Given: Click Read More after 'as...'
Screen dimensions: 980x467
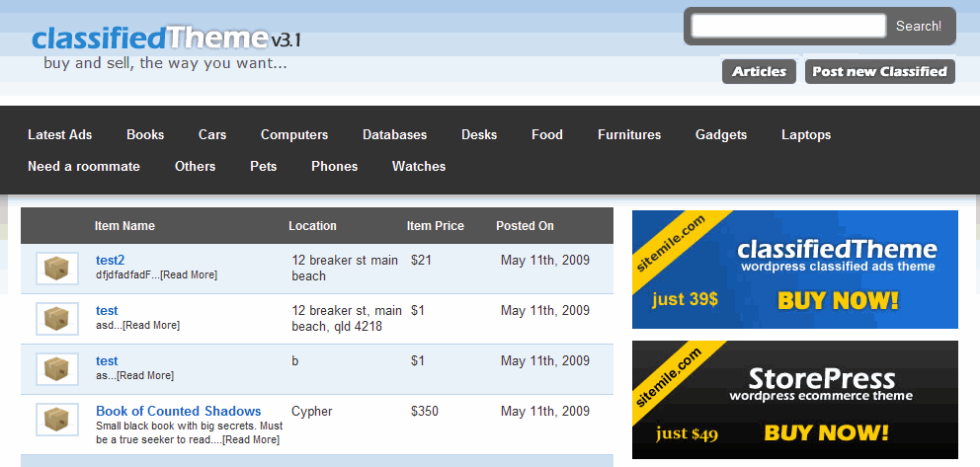Looking at the screenshot, I should coord(145,375).
